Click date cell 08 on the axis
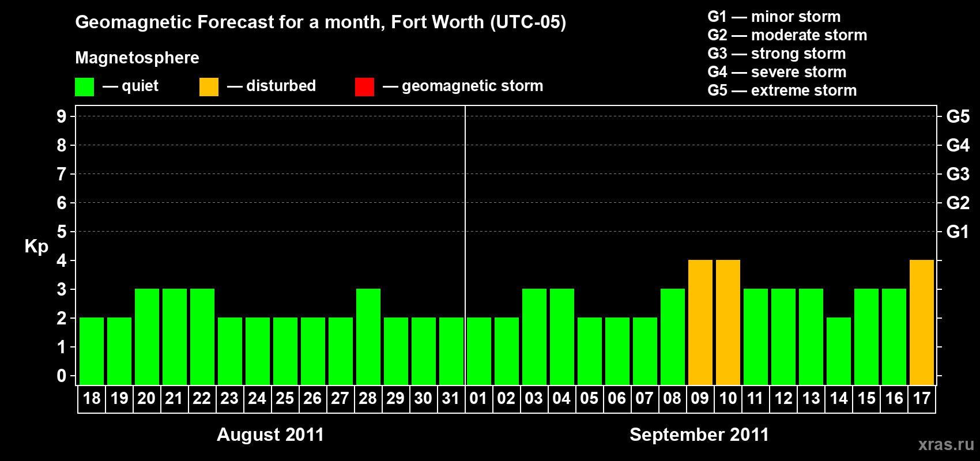The height and width of the screenshot is (461, 980). [x=672, y=399]
